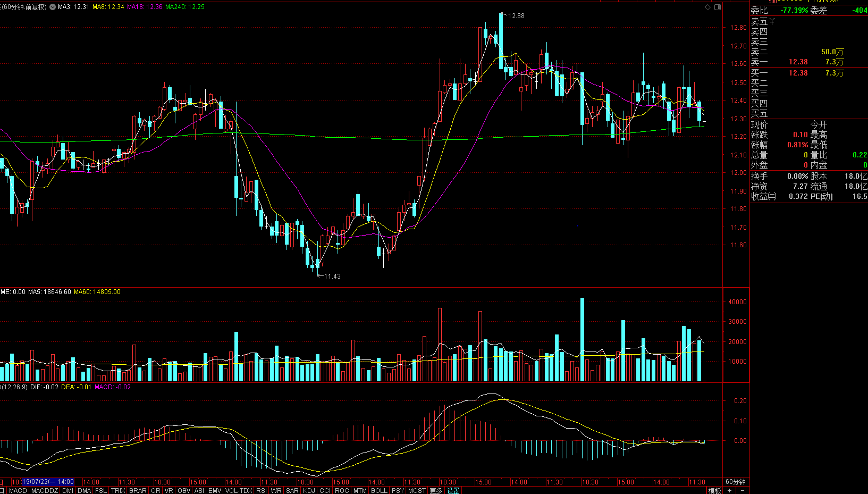Image resolution: width=868 pixels, height=494 pixels.
Task: Select the MACDDZ indicator tab
Action: [x=44, y=490]
